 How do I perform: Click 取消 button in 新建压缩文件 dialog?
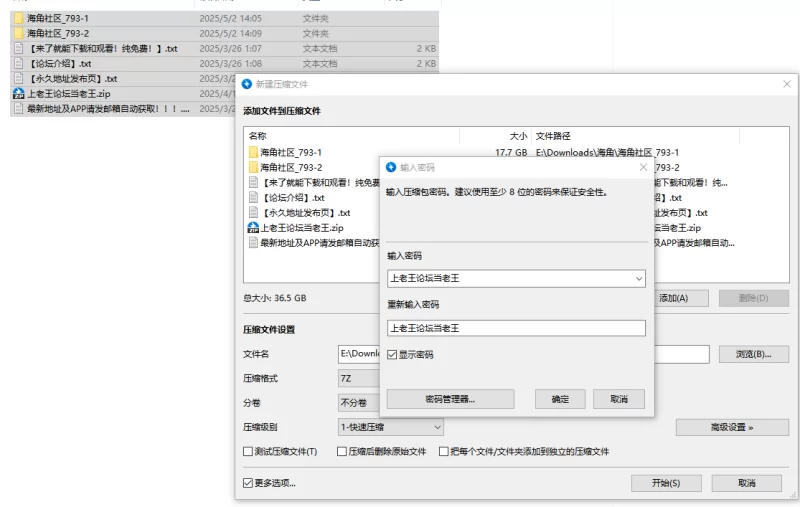(746, 483)
